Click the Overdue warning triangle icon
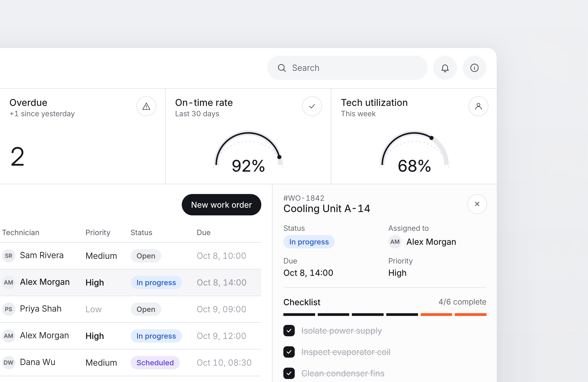 [x=146, y=106]
